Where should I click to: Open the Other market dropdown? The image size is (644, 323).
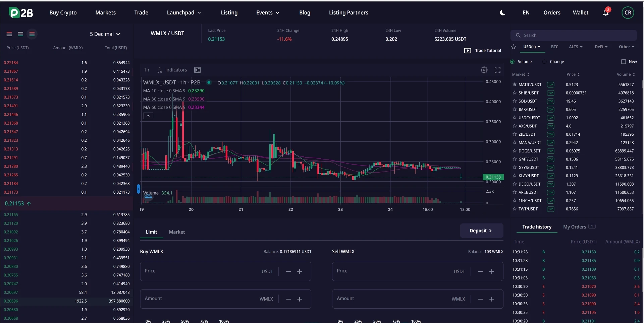[627, 47]
